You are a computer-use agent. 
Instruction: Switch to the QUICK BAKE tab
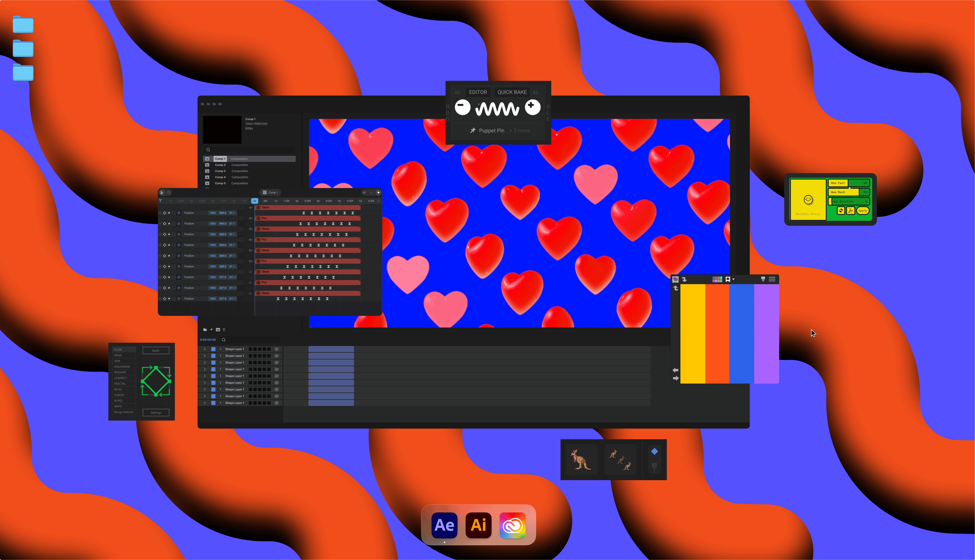click(x=512, y=92)
